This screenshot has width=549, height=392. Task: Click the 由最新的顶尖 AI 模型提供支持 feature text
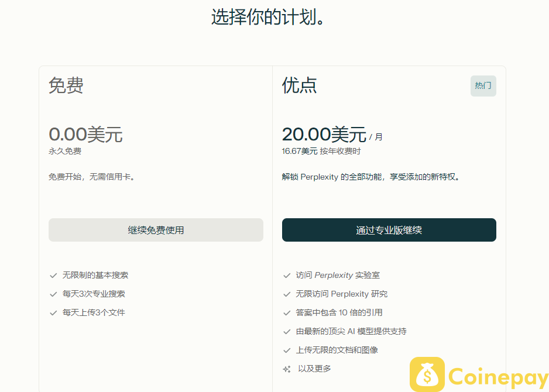351,331
